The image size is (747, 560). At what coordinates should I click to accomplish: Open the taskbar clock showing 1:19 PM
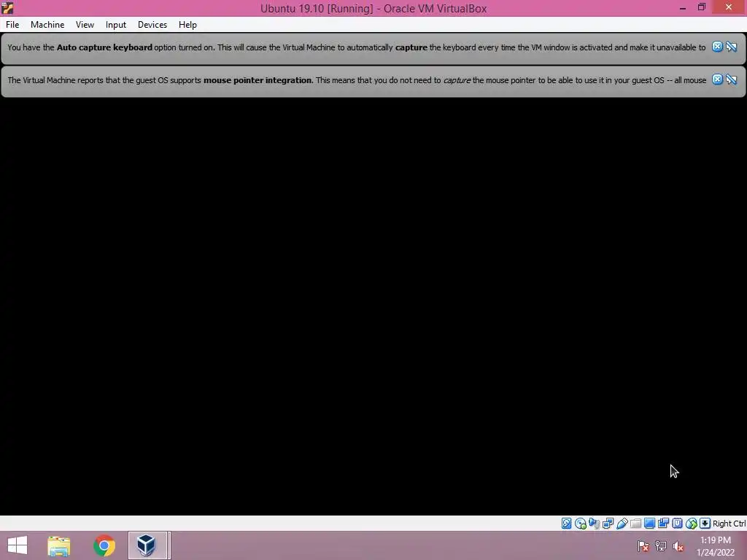tap(716, 546)
